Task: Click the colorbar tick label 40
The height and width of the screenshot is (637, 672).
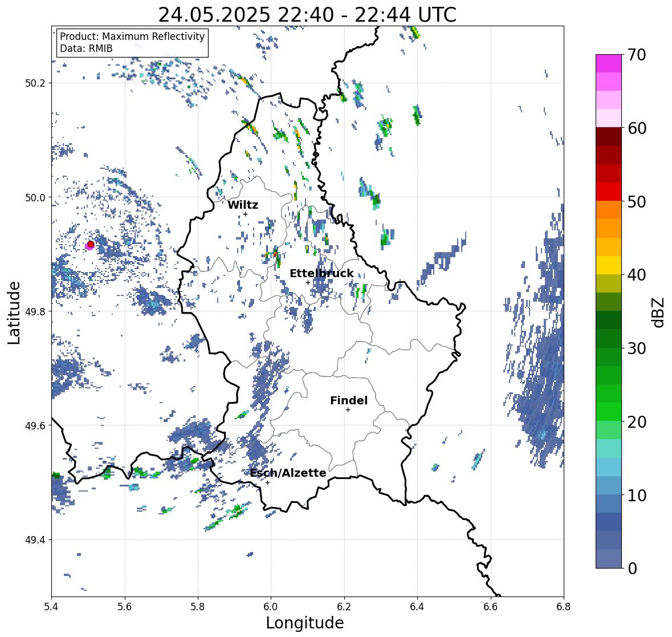Action: [x=637, y=275]
